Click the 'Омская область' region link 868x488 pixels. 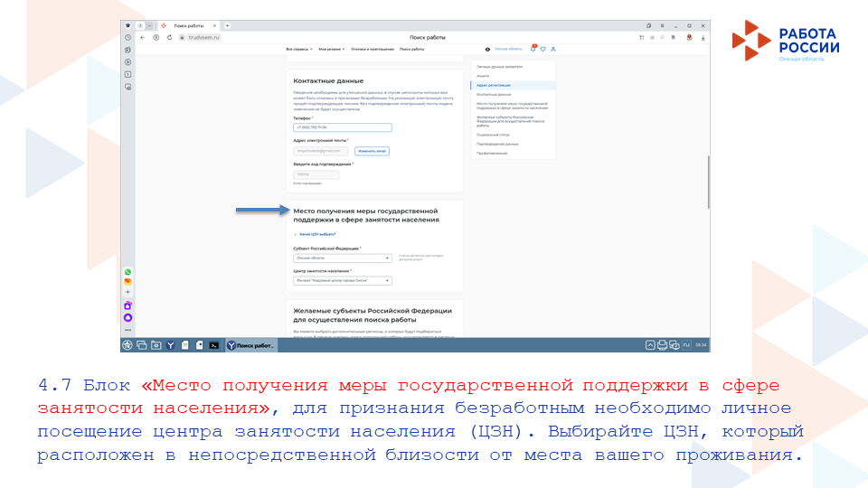(508, 49)
